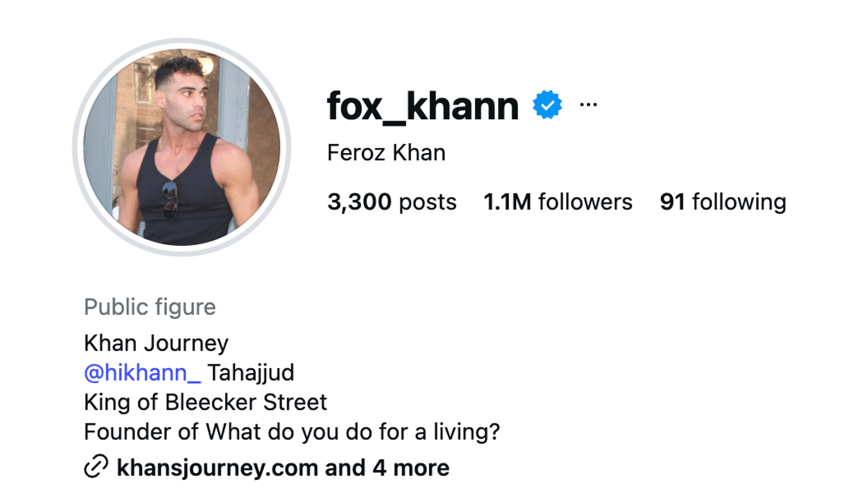Open the fox_khann profile picture
This screenshot has height=502, width=868.
click(182, 147)
